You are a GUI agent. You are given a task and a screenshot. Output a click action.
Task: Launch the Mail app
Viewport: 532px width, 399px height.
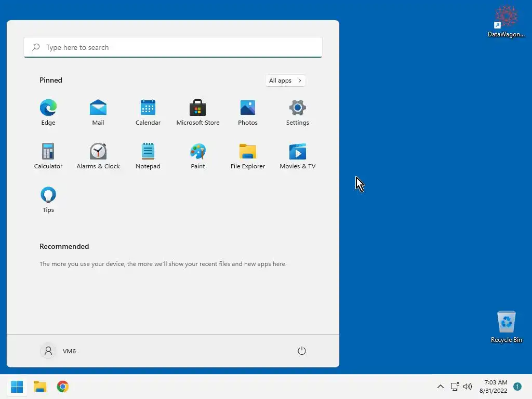(x=98, y=113)
